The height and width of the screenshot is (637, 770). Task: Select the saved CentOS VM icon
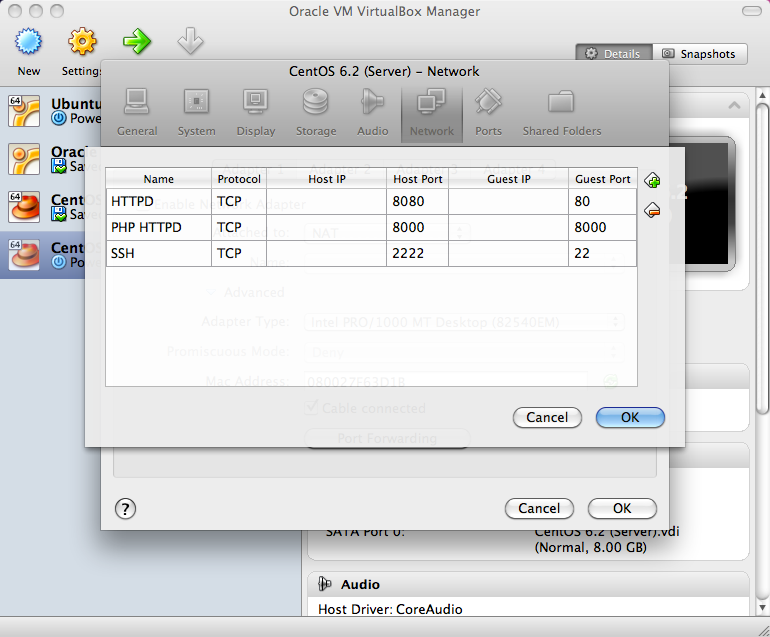click(x=24, y=207)
